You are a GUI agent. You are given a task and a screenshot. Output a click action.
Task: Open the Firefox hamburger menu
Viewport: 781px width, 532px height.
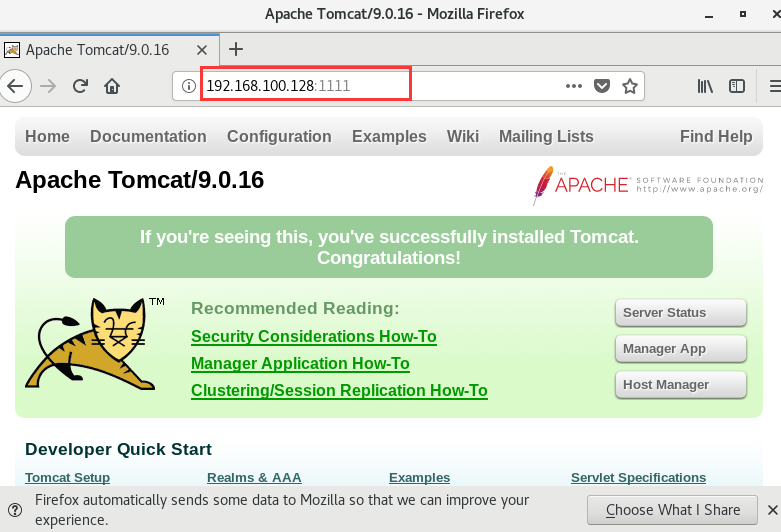coord(775,86)
